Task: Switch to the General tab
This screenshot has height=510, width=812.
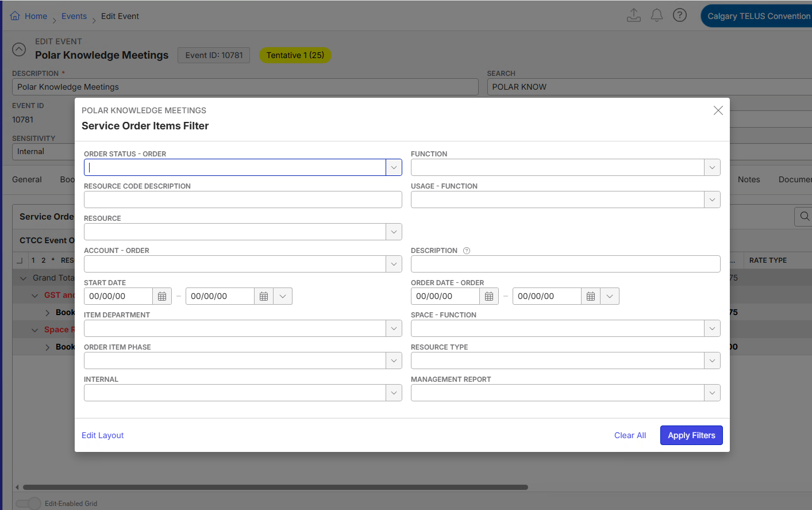Action: click(27, 179)
